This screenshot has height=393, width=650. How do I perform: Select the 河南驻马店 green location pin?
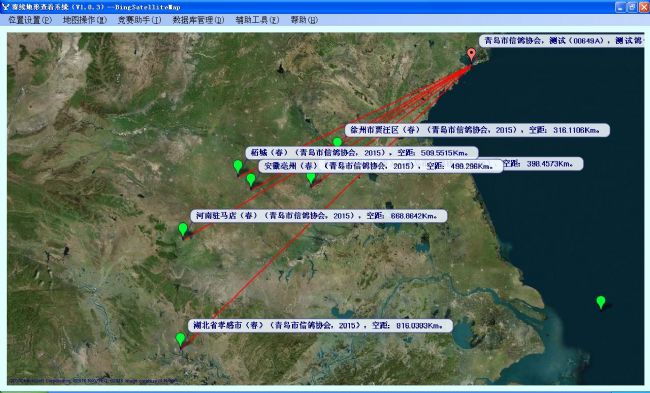[183, 230]
